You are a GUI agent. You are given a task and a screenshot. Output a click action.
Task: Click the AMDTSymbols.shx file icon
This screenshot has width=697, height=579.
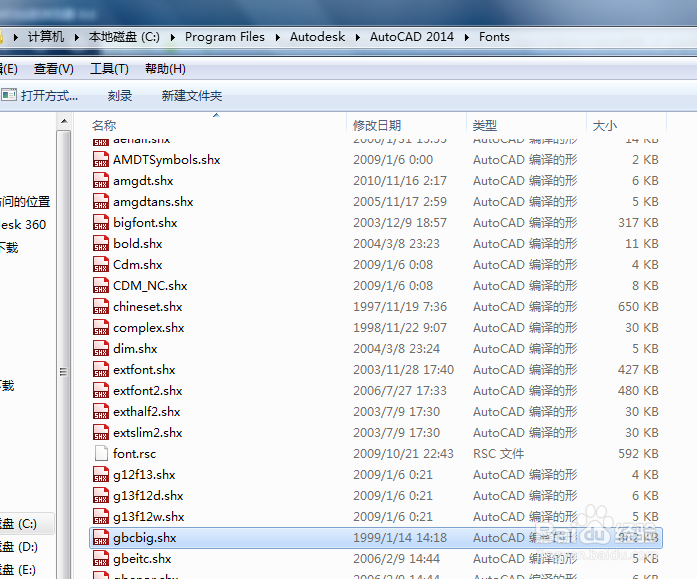pos(101,160)
